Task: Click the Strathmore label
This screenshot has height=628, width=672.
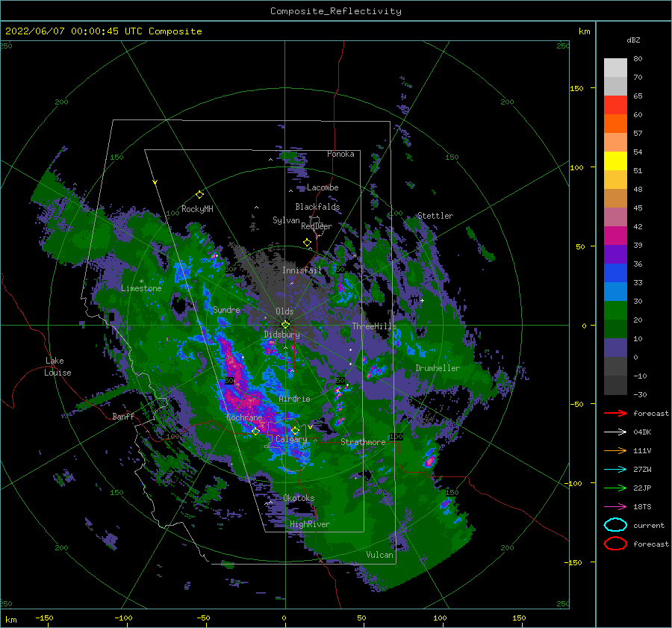Action: [x=363, y=442]
